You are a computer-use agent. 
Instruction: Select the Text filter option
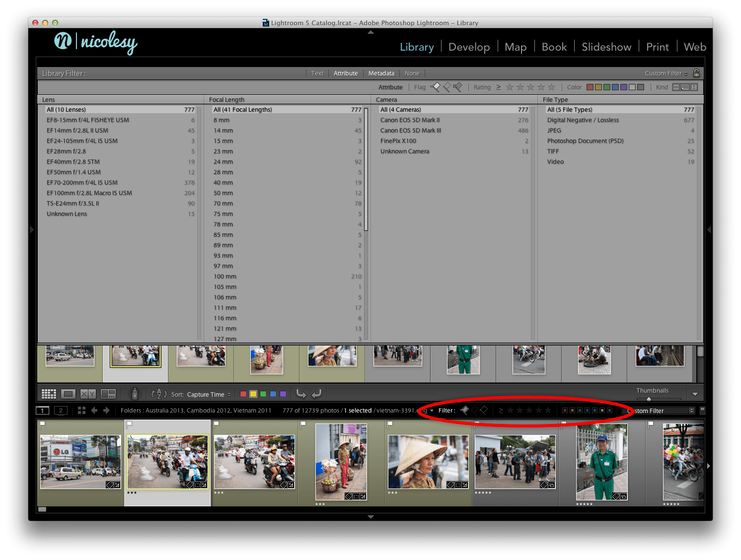click(x=317, y=73)
